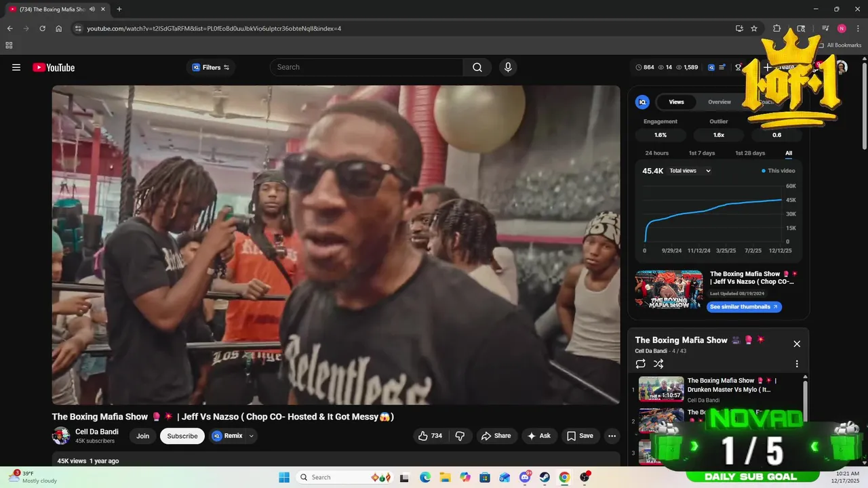Click the Subscribe button
This screenshot has height=488, width=868.
(182, 436)
